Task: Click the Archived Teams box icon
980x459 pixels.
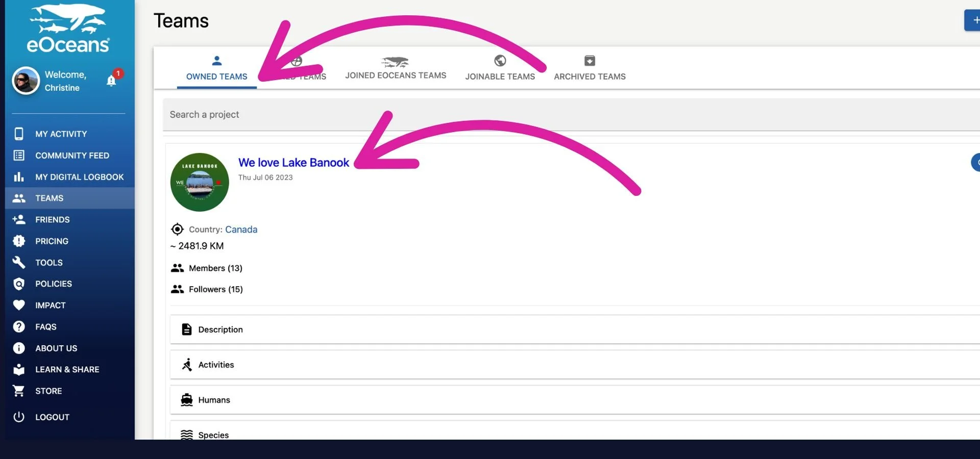Action: coord(590,61)
